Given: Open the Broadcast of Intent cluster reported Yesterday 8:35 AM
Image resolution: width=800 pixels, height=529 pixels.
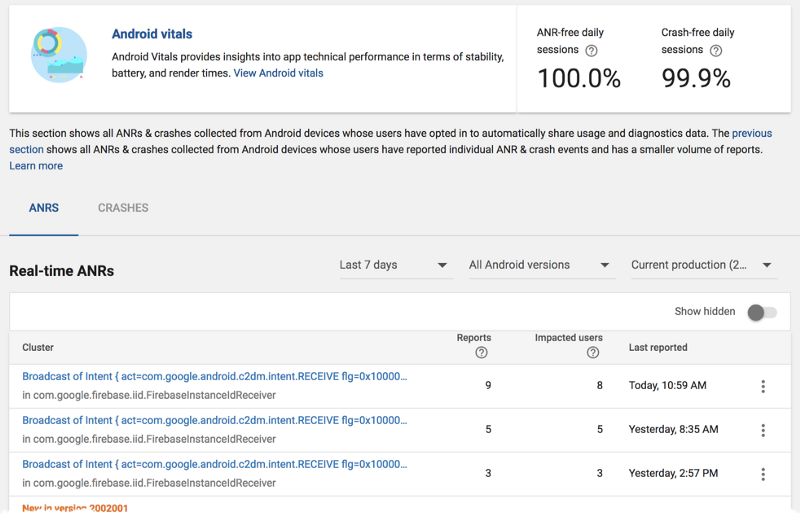Looking at the screenshot, I should click(x=214, y=421).
